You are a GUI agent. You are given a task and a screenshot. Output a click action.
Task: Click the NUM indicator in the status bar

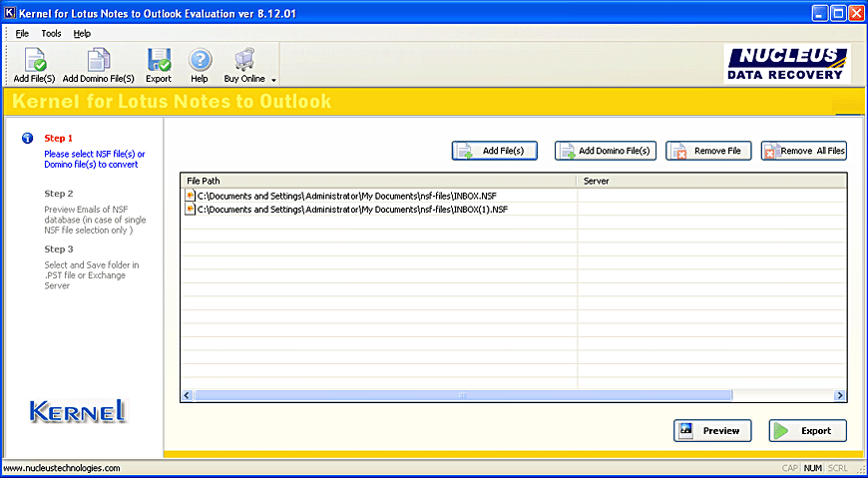coord(813,468)
